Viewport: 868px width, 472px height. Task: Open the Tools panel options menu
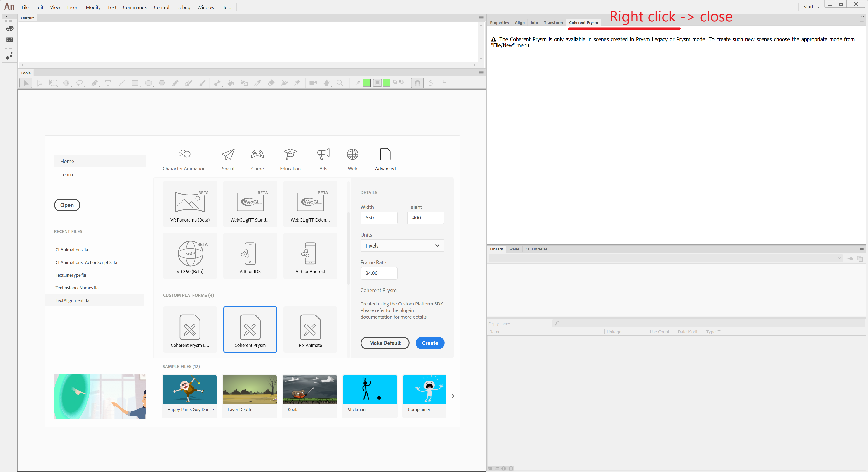pyautogui.click(x=481, y=73)
